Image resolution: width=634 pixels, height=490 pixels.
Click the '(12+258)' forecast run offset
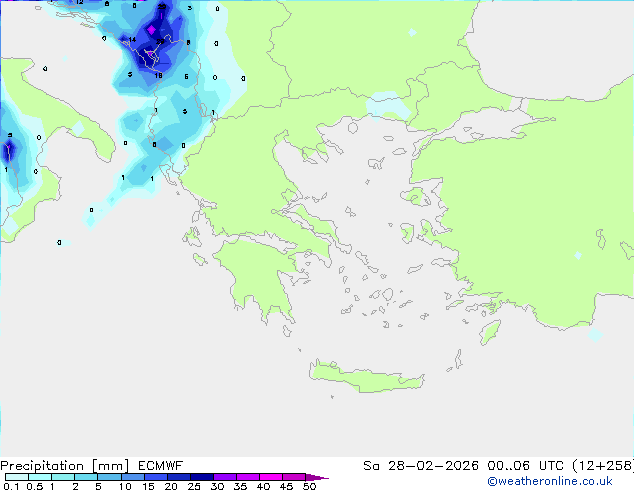[x=603, y=466]
